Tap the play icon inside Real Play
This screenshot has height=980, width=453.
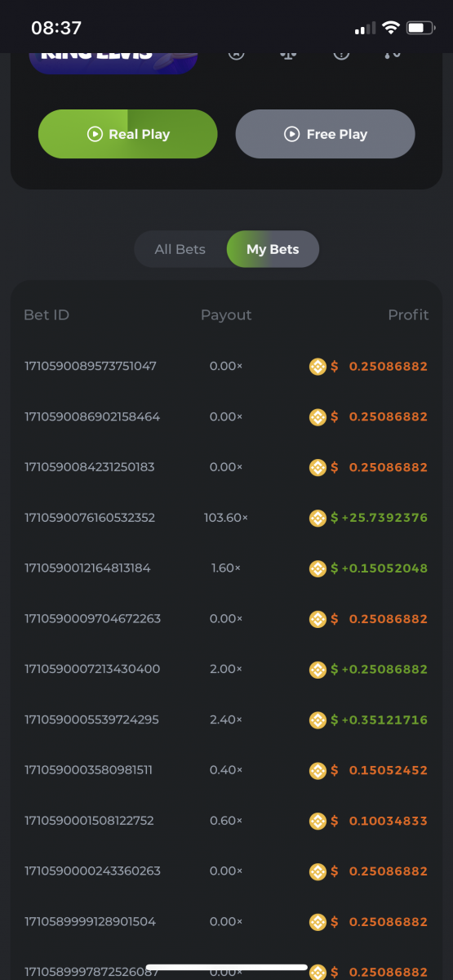pyautogui.click(x=95, y=134)
